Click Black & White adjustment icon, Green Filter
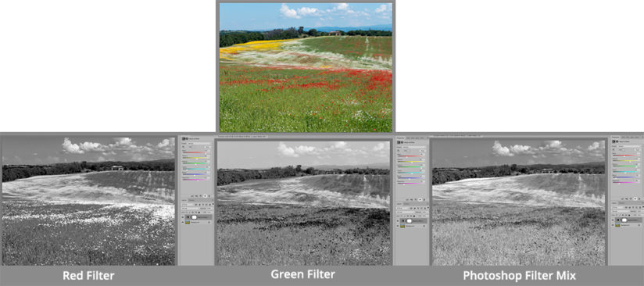Viewport: 644px width, 286px height. 398,141
